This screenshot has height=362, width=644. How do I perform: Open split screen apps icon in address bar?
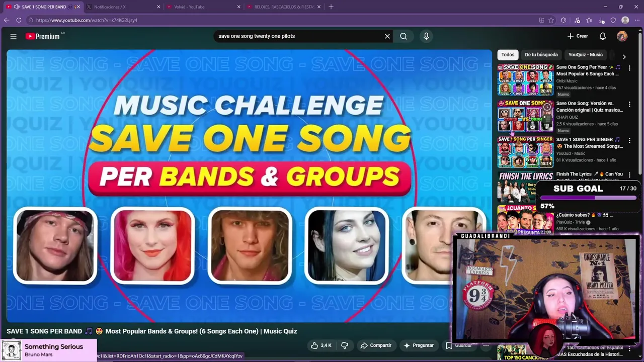pyautogui.click(x=541, y=20)
